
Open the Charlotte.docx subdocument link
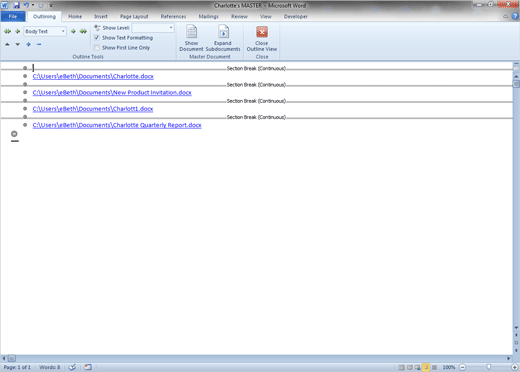[93, 76]
